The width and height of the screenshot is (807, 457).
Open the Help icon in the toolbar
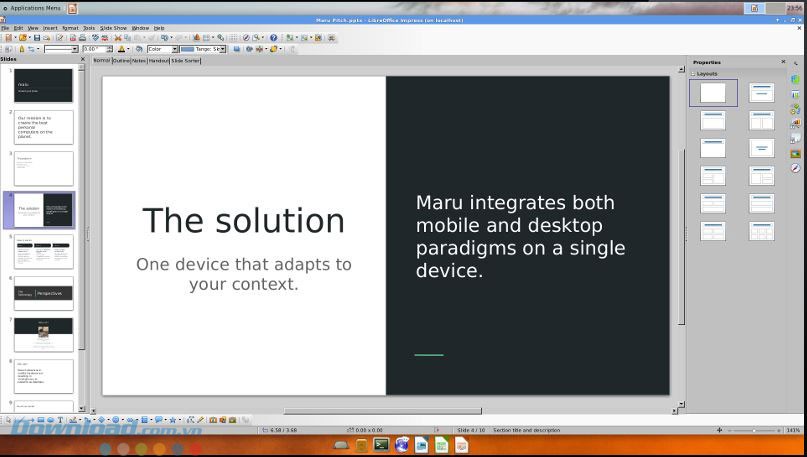(x=273, y=38)
